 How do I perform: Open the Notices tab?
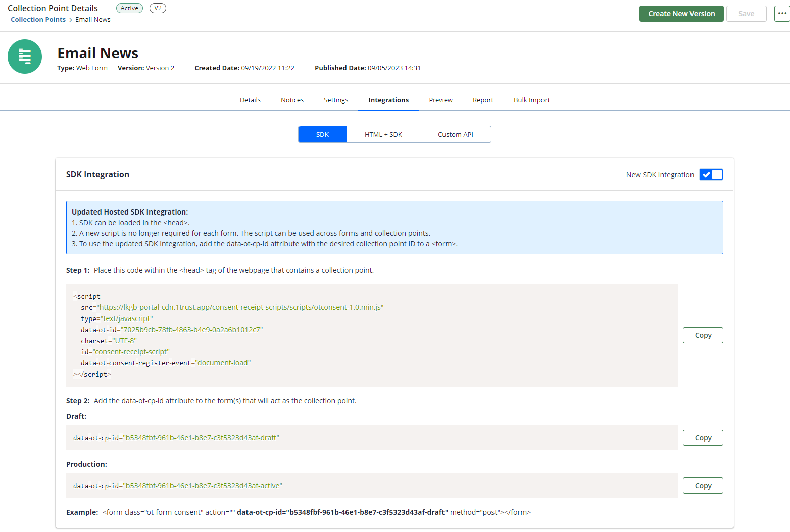292,100
